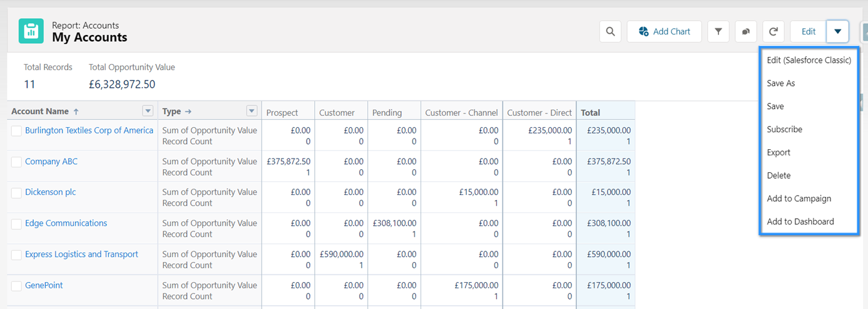Click the Pending column header
The width and height of the screenshot is (868, 309).
[x=387, y=113]
